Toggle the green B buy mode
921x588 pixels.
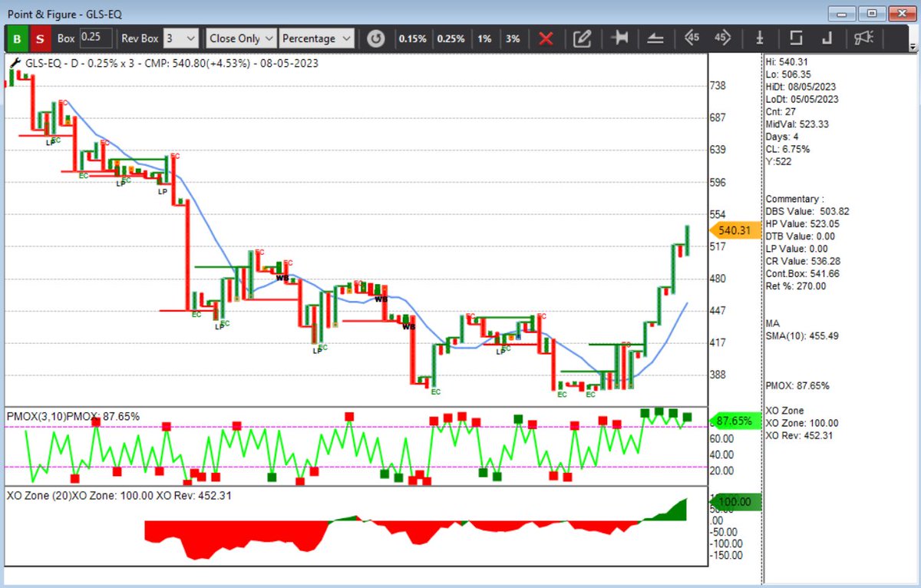tap(16, 38)
